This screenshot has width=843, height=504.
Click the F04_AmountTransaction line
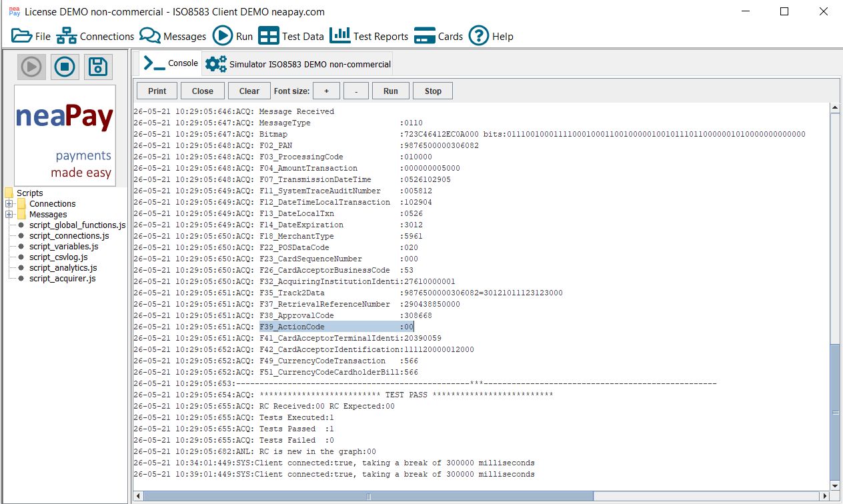(297, 168)
